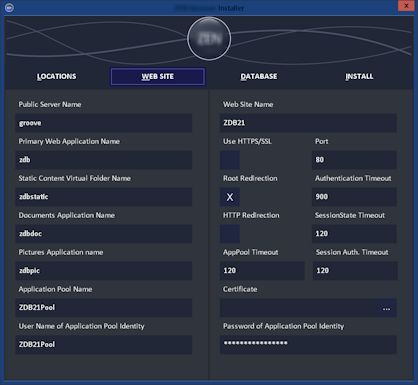This screenshot has height=385, width=418.
Task: Go to the Install tab
Action: tap(359, 76)
